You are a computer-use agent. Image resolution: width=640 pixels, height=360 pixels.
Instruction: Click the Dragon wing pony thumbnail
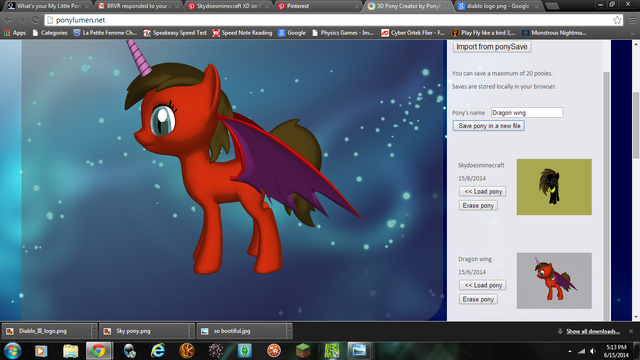[554, 280]
